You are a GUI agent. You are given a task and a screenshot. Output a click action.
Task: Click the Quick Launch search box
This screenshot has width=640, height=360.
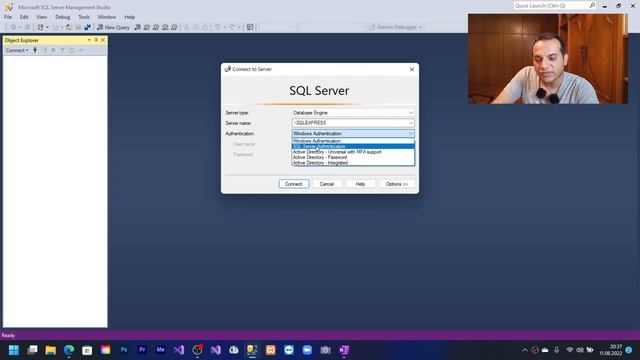(x=551, y=5)
